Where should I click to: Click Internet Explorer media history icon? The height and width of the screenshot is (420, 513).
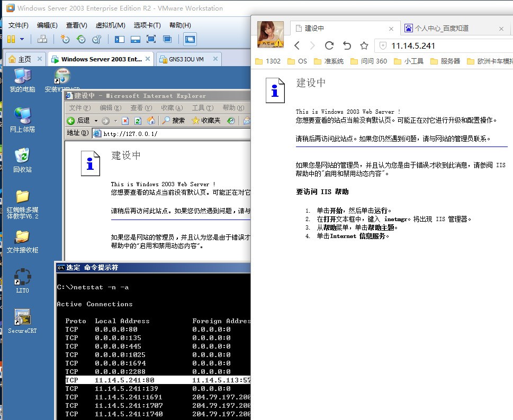pyautogui.click(x=231, y=121)
